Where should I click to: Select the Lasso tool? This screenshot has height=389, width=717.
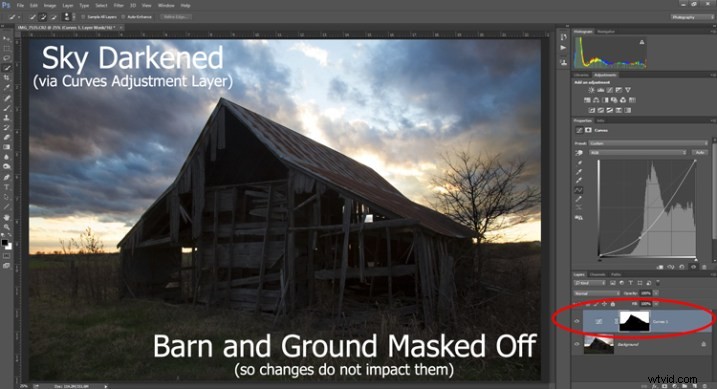pos(6,58)
